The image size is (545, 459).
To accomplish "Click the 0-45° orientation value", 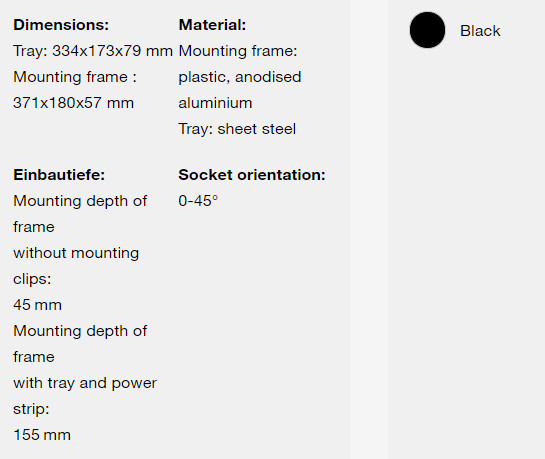I will tap(198, 201).
